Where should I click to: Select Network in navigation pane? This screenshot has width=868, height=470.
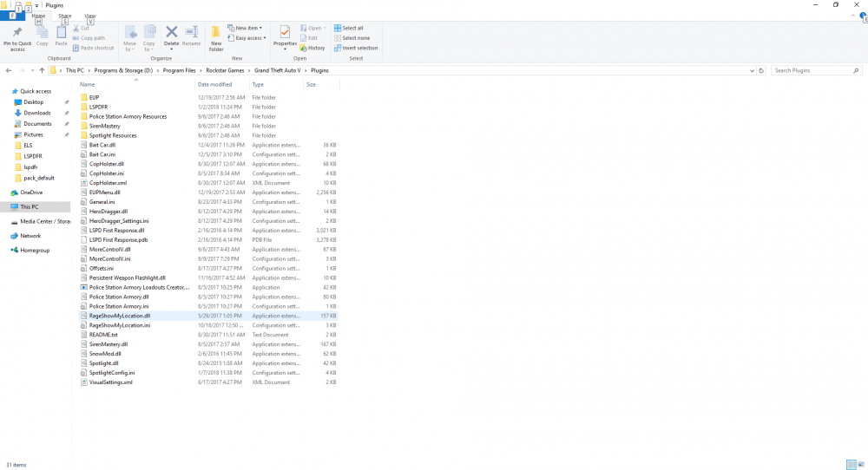[30, 236]
